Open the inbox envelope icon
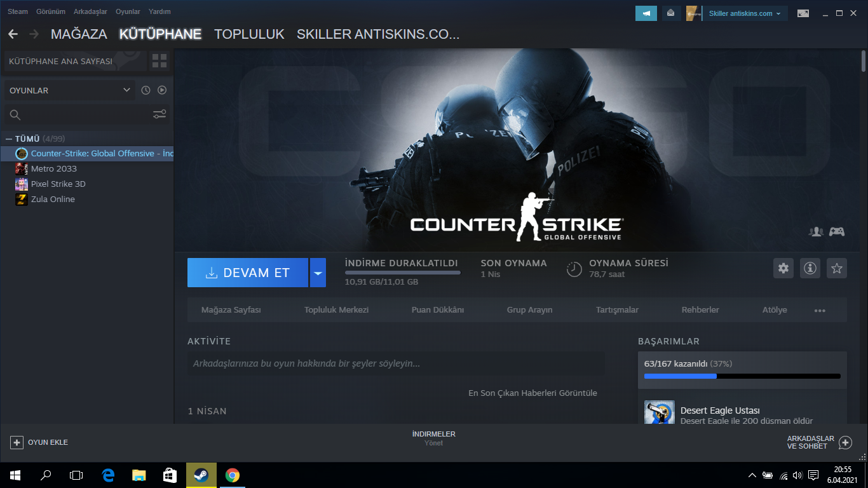Image resolution: width=868 pixels, height=488 pixels. pos(670,13)
